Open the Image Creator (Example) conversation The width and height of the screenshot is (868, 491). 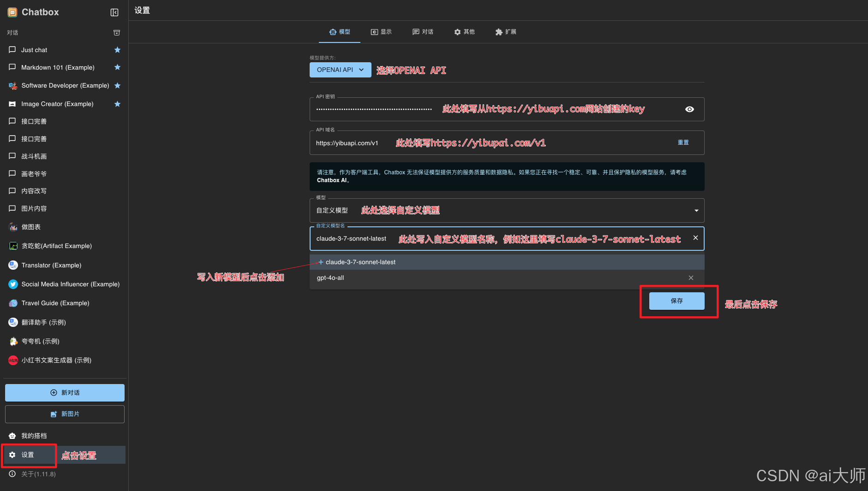(65, 104)
